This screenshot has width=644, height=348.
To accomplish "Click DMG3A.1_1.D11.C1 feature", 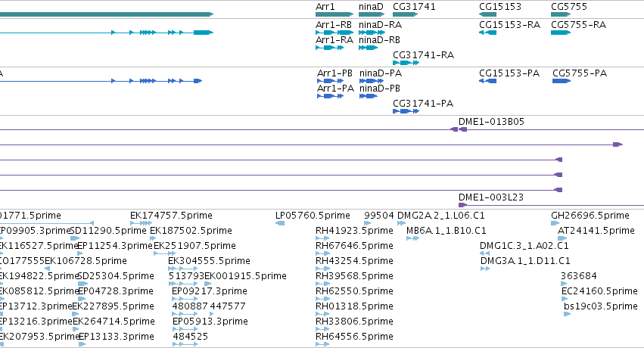I will (525, 261).
